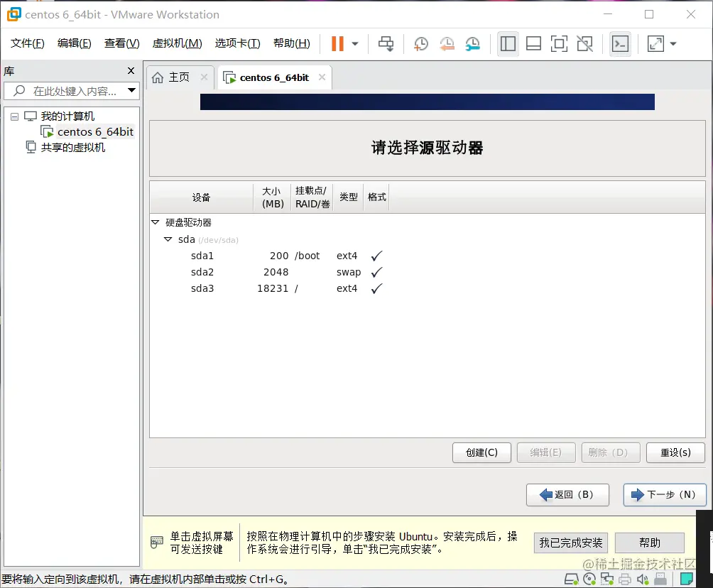Viewport: 713px width, 588px height.
Task: Click the keyboard hint icon
Action: click(x=156, y=543)
